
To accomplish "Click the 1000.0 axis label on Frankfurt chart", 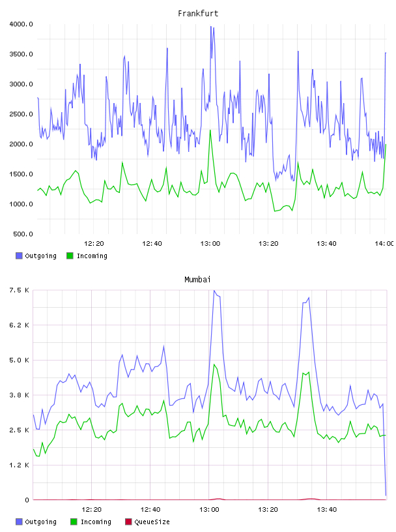I will point(21,204).
